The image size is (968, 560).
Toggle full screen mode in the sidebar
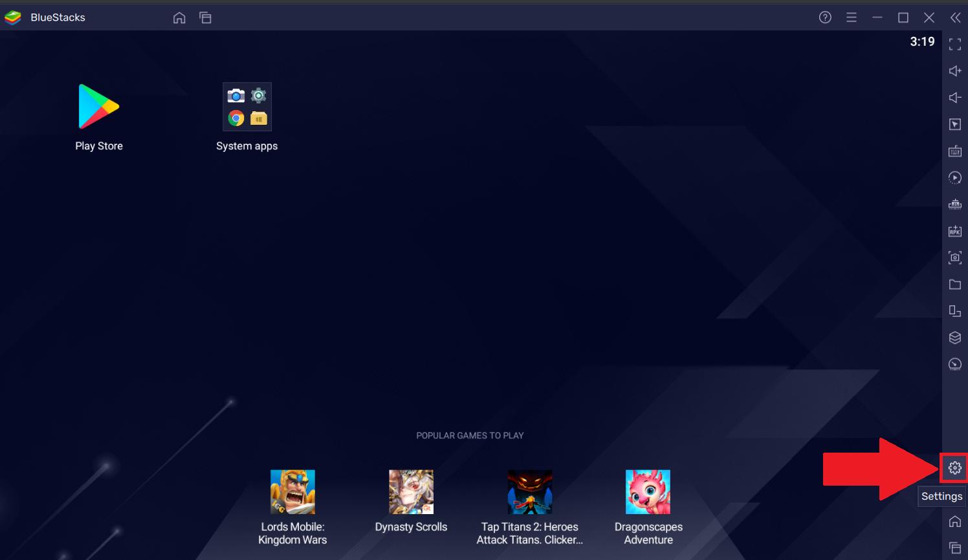tap(955, 45)
